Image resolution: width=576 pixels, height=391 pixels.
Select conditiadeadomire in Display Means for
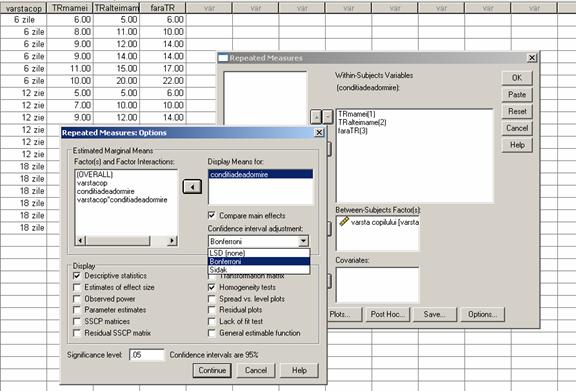[260, 175]
